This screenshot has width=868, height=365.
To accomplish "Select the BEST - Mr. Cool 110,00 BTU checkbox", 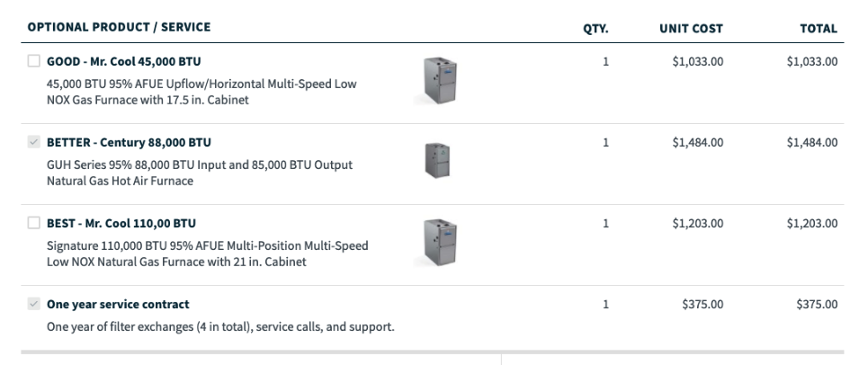I will click(x=34, y=223).
